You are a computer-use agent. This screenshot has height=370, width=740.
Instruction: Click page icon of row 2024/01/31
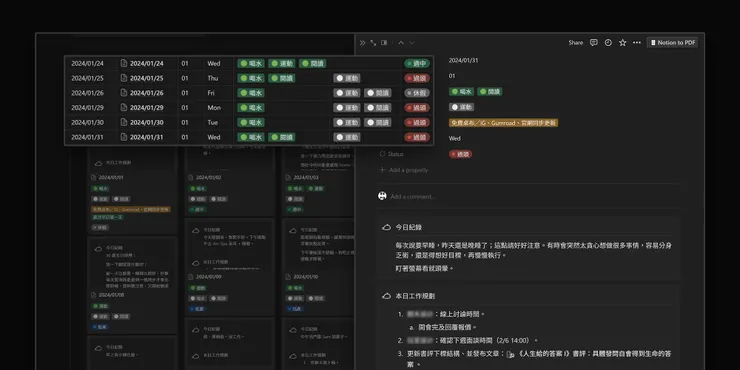click(124, 137)
